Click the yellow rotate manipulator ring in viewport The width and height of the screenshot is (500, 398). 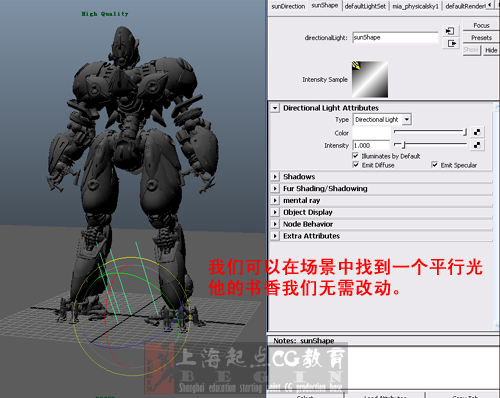131,257
